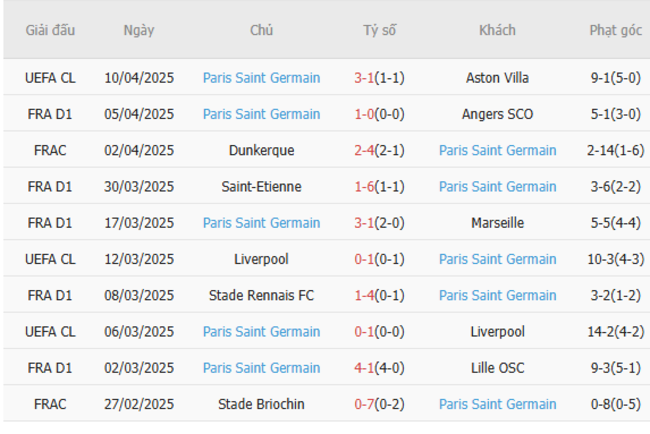Open the 0-7 score of Stade Briochin match
Image resolution: width=650 pixels, height=434 pixels.
364,404
